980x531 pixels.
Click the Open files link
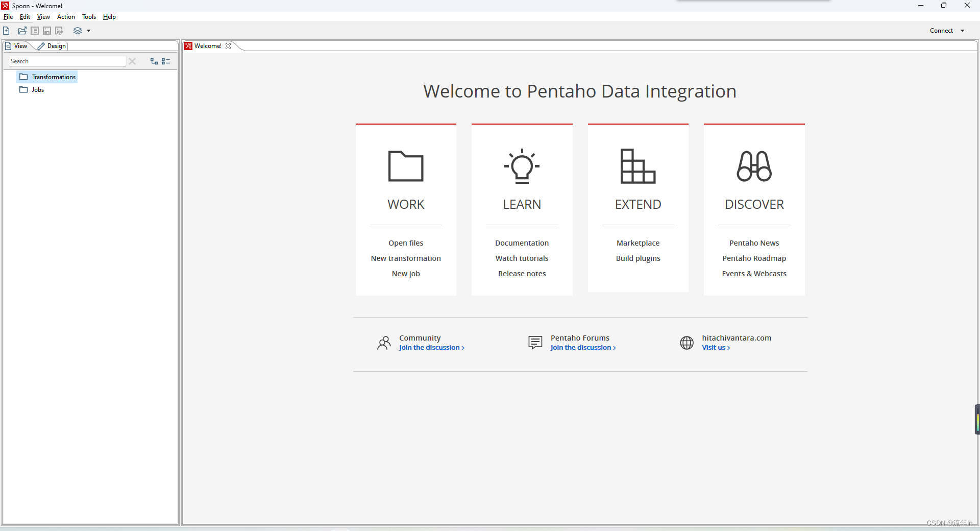[406, 243]
